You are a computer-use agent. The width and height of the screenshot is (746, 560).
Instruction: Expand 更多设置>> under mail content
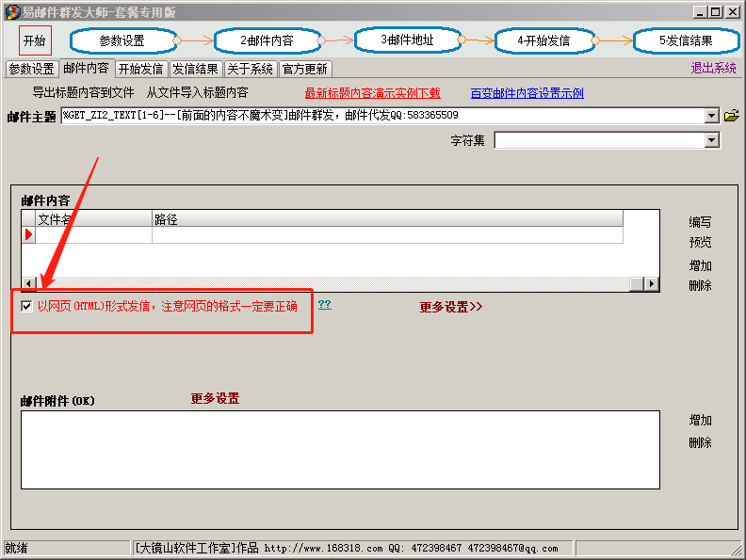(x=450, y=307)
